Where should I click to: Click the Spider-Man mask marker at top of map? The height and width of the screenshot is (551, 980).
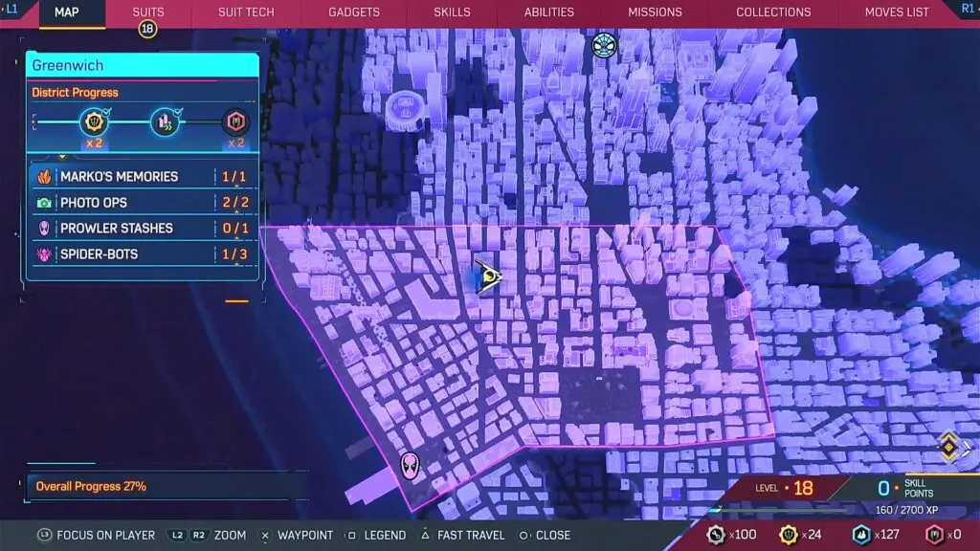(604, 45)
